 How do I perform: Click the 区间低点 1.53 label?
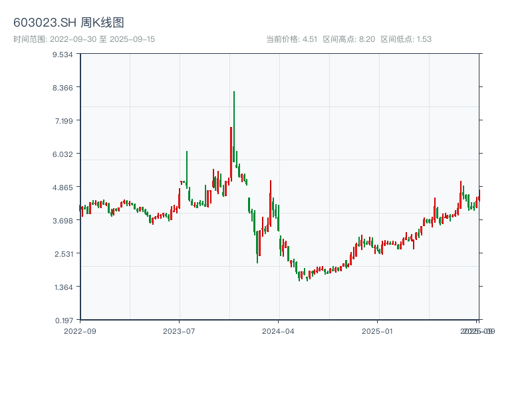pyautogui.click(x=406, y=39)
